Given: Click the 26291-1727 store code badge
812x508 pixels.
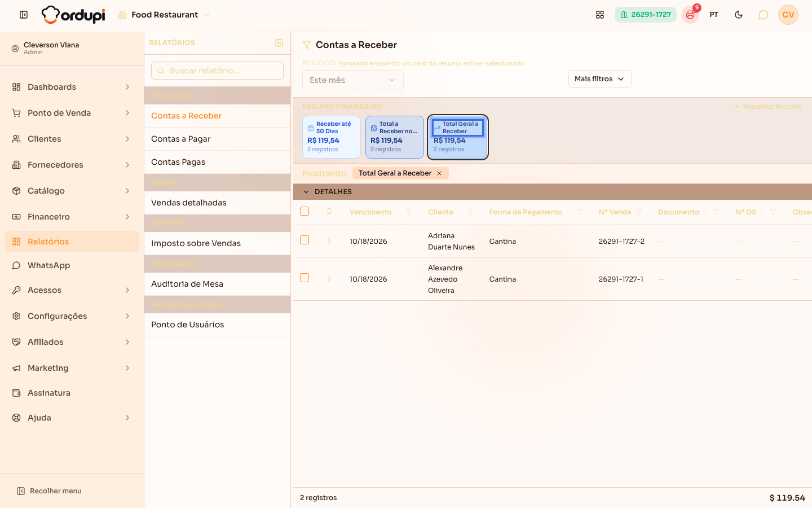Looking at the screenshot, I should click(x=646, y=15).
